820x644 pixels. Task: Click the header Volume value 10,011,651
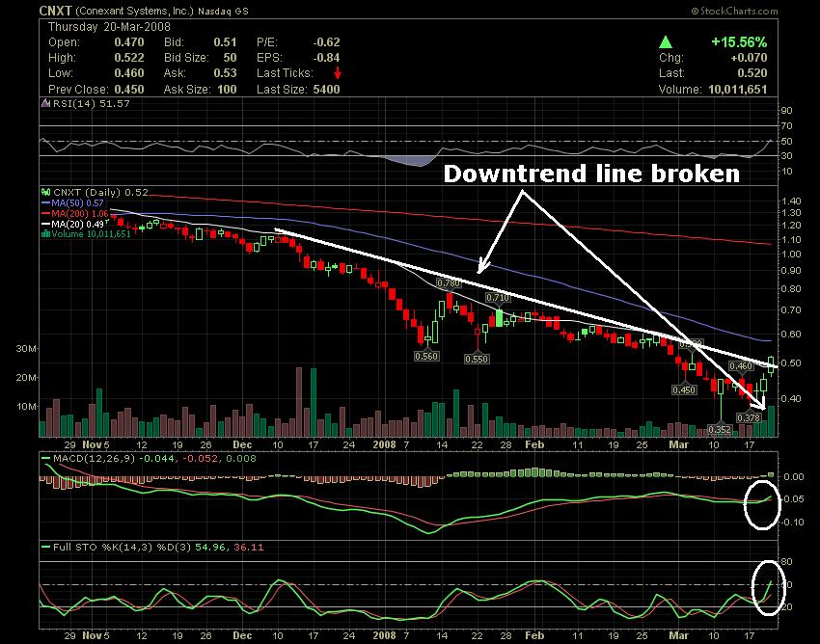[738, 89]
